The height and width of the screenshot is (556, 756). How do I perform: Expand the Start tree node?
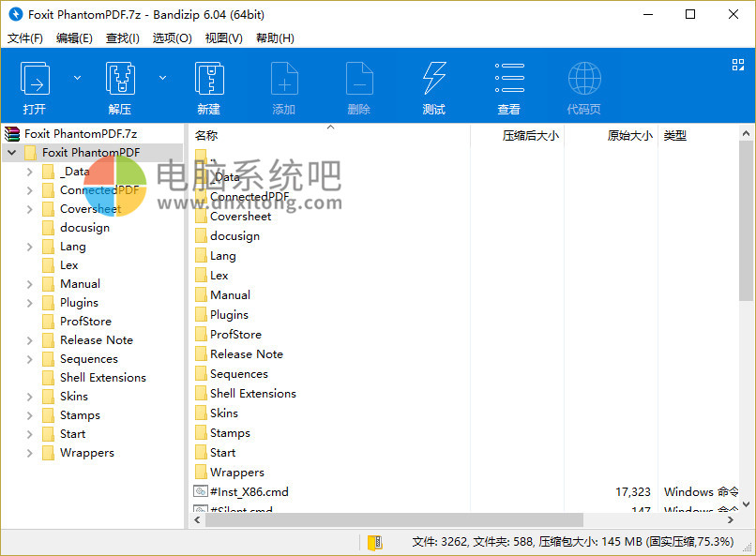tap(29, 435)
